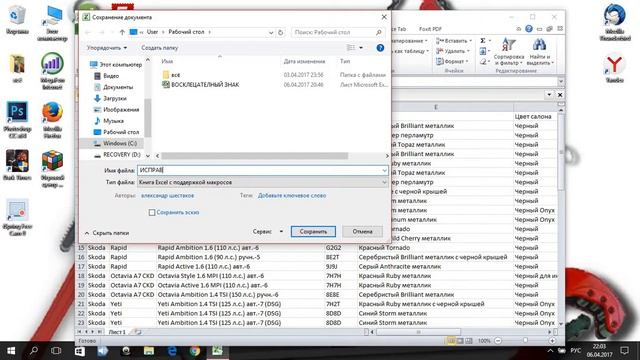Click Excel zoom out minus button
This screenshot has width=640, height=360.
coord(498,340)
